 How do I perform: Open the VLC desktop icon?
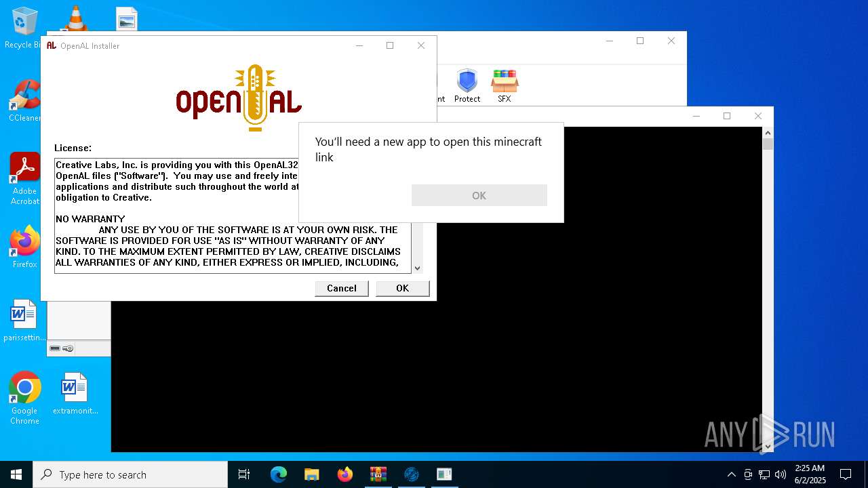75,18
